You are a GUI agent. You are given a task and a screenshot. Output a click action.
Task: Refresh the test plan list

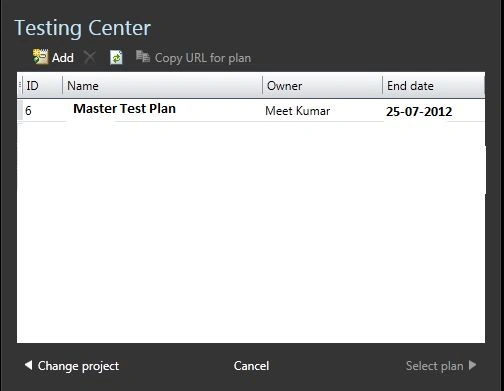point(116,58)
